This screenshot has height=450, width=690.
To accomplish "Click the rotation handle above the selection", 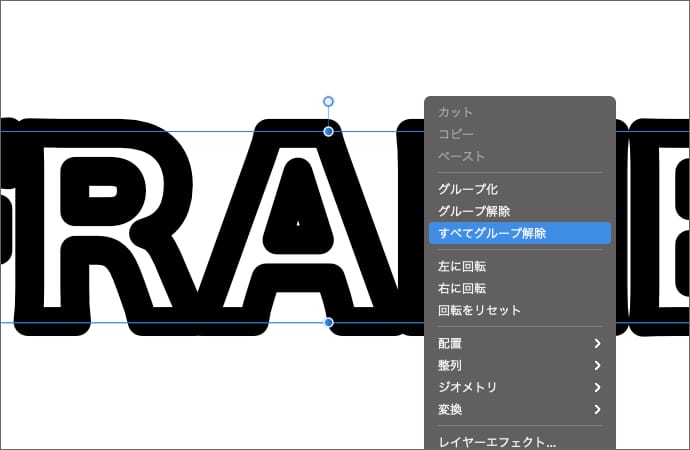I will [328, 101].
